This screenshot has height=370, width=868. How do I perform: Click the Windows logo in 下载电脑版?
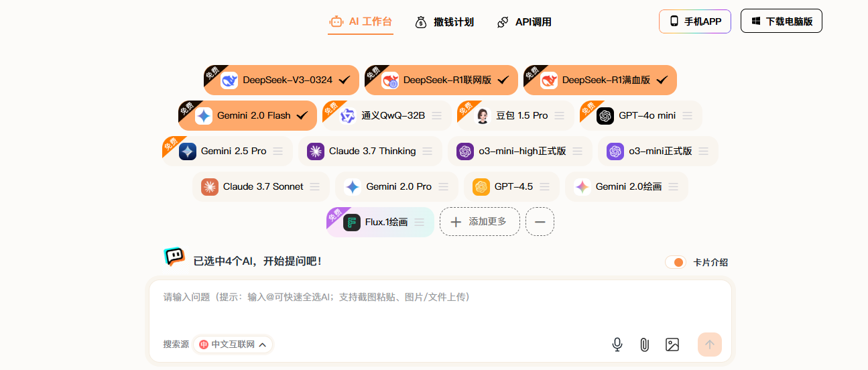(x=755, y=21)
